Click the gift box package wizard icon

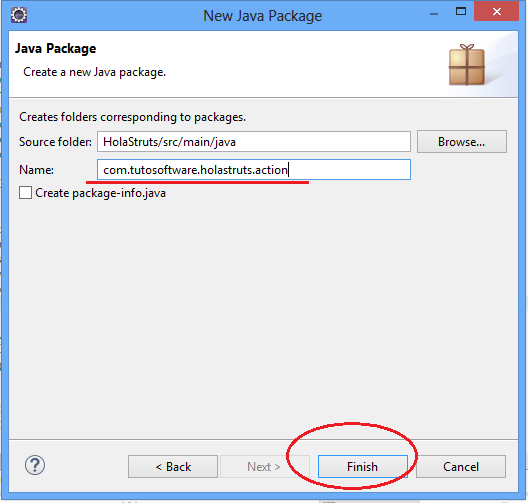tap(467, 65)
